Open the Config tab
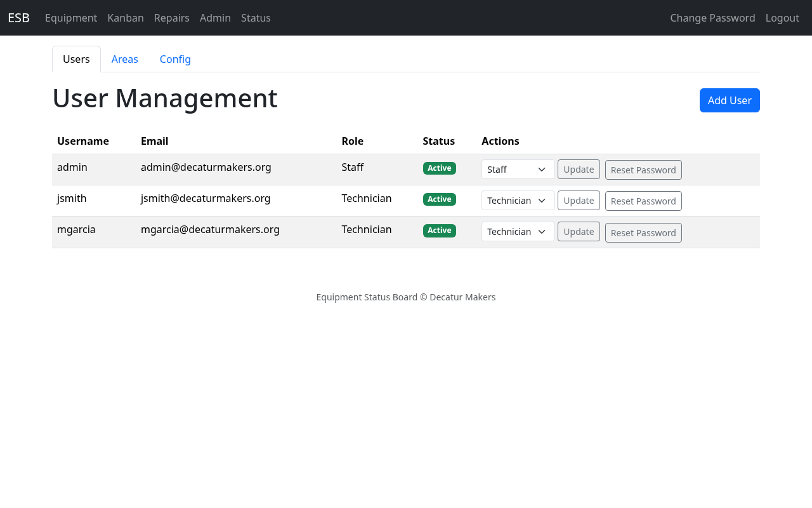Image resolution: width=812 pixels, height=508 pixels. tap(175, 58)
